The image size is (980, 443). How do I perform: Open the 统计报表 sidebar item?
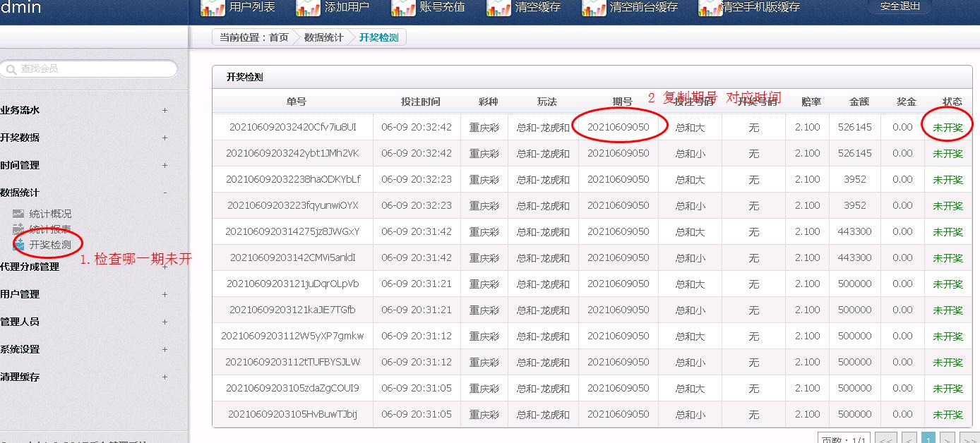50,229
